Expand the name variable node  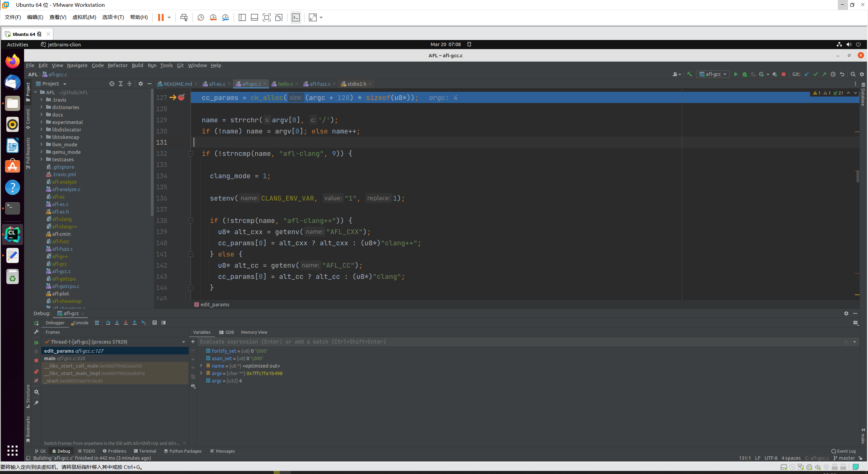click(201, 366)
